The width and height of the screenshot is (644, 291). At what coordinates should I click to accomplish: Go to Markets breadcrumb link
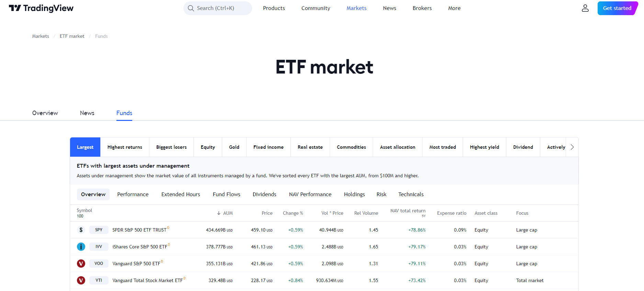point(41,36)
